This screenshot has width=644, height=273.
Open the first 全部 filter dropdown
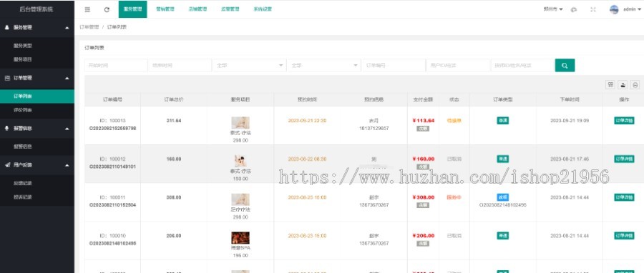tap(249, 65)
